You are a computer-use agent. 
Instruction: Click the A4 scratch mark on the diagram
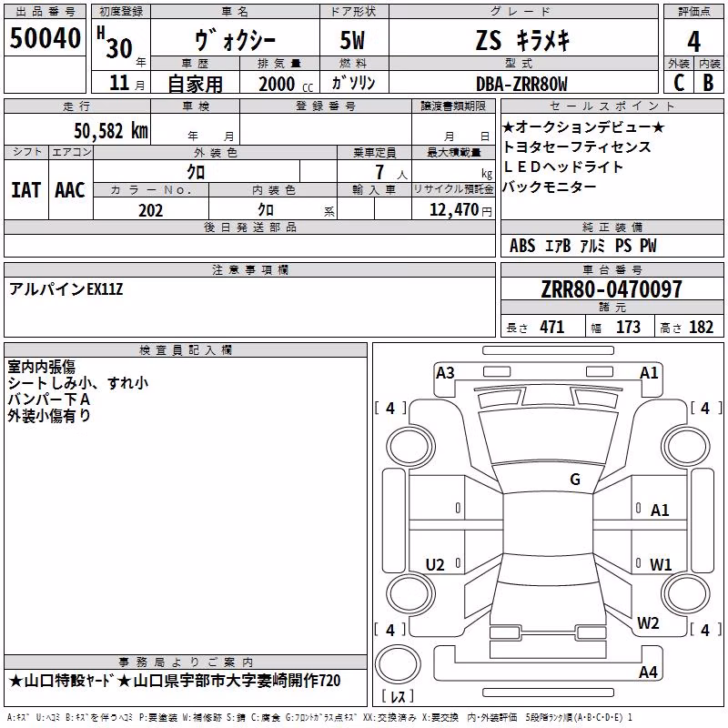pyautogui.click(x=648, y=672)
